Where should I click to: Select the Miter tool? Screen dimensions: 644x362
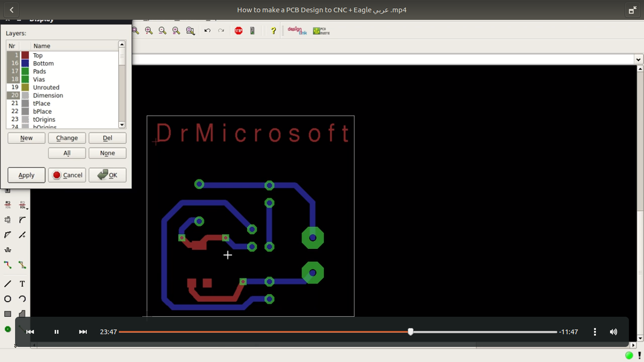(x=22, y=220)
